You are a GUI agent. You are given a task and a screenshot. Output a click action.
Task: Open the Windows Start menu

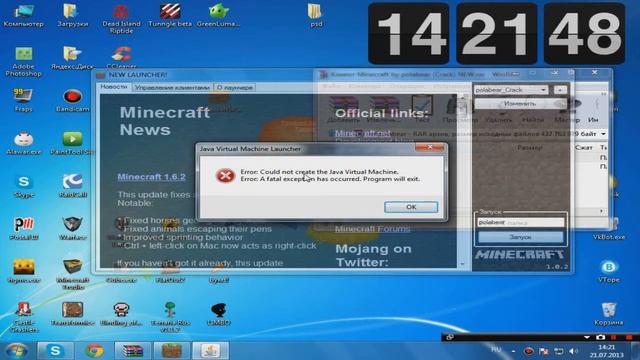pos(16,351)
